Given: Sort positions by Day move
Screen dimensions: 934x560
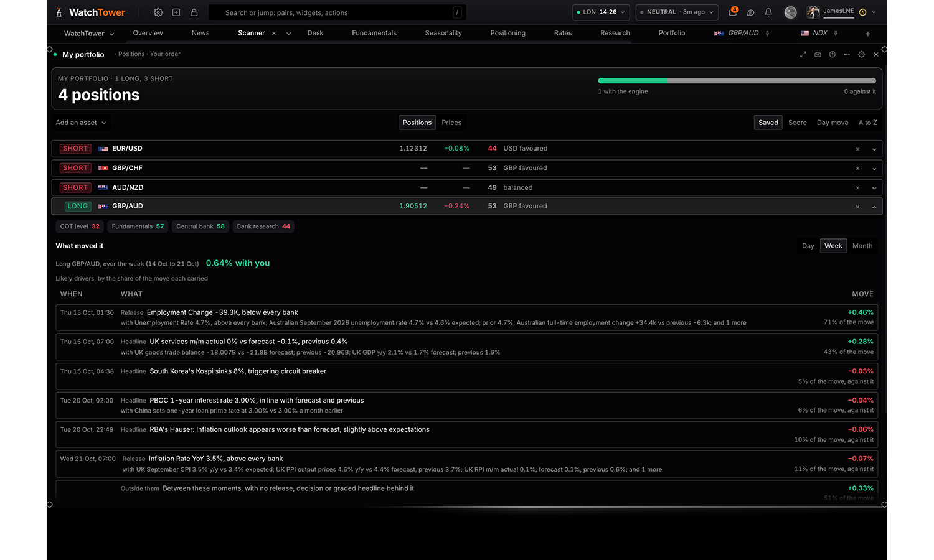Looking at the screenshot, I should 833,123.
